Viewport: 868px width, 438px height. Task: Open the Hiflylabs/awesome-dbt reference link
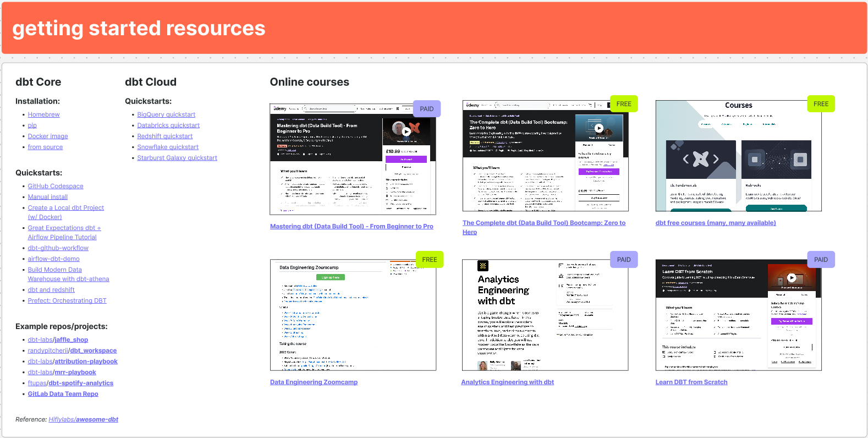(x=83, y=419)
